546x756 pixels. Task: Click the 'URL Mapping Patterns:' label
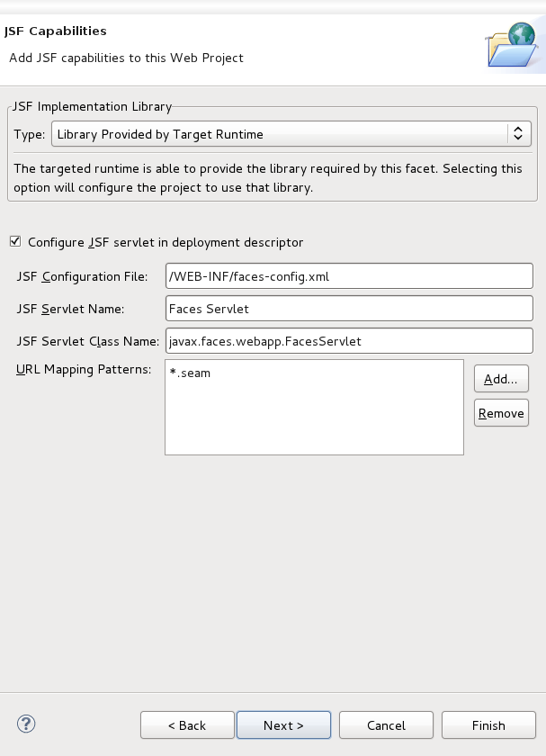[84, 369]
